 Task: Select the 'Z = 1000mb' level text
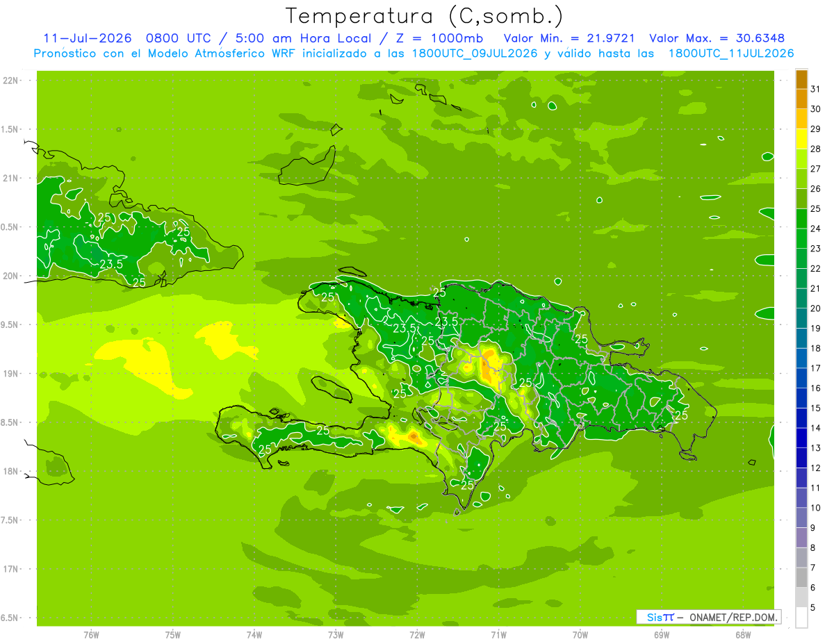(x=441, y=38)
